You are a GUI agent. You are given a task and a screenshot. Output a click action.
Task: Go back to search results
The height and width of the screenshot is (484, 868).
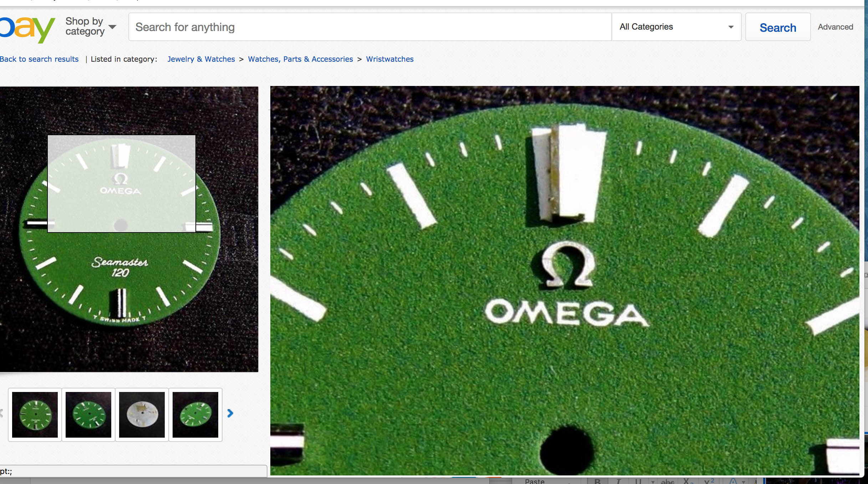coord(39,59)
